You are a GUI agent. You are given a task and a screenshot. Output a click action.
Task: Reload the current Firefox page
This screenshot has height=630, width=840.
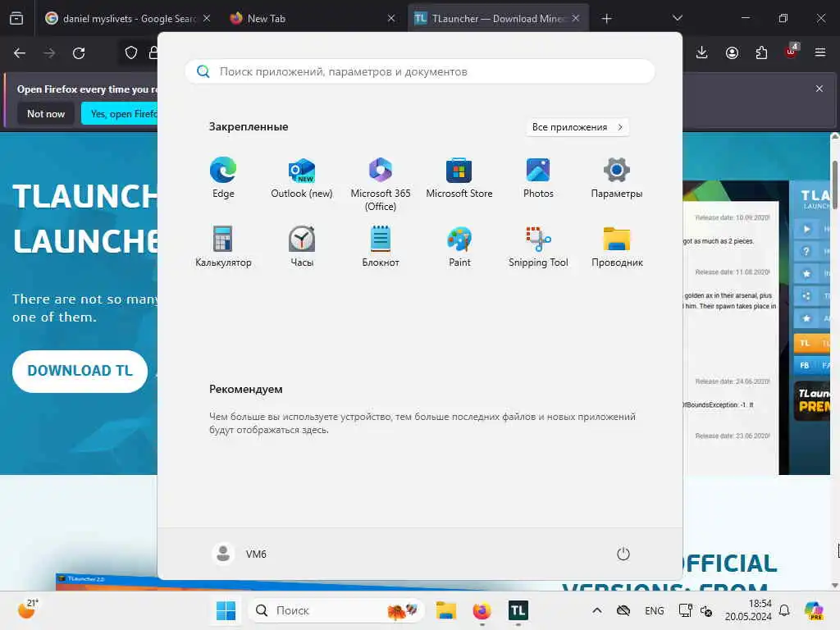coord(79,53)
